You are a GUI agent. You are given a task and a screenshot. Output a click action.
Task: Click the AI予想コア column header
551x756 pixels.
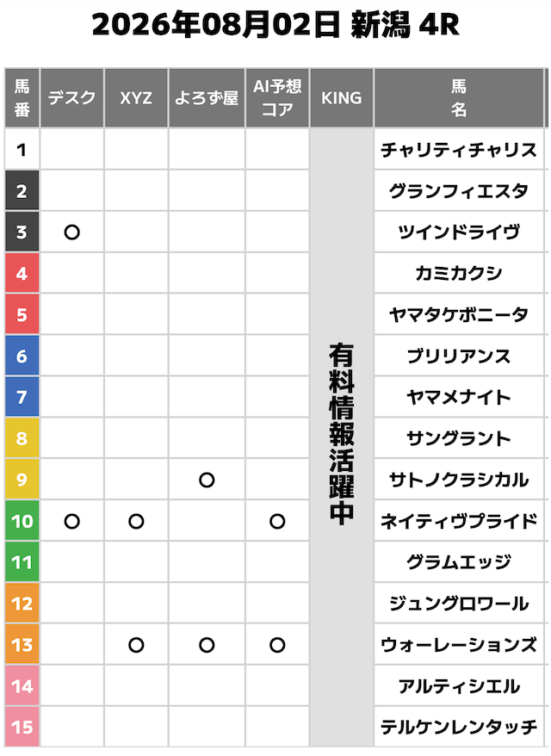point(277,98)
